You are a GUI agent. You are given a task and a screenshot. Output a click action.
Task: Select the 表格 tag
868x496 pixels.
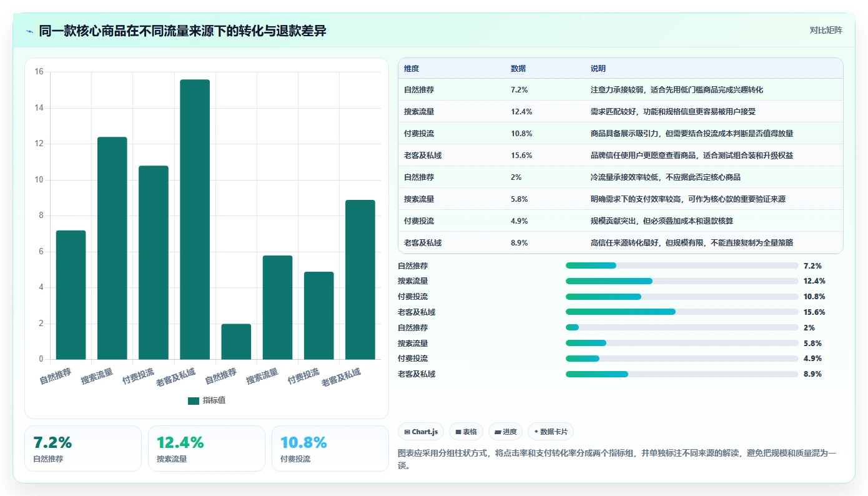pos(466,432)
